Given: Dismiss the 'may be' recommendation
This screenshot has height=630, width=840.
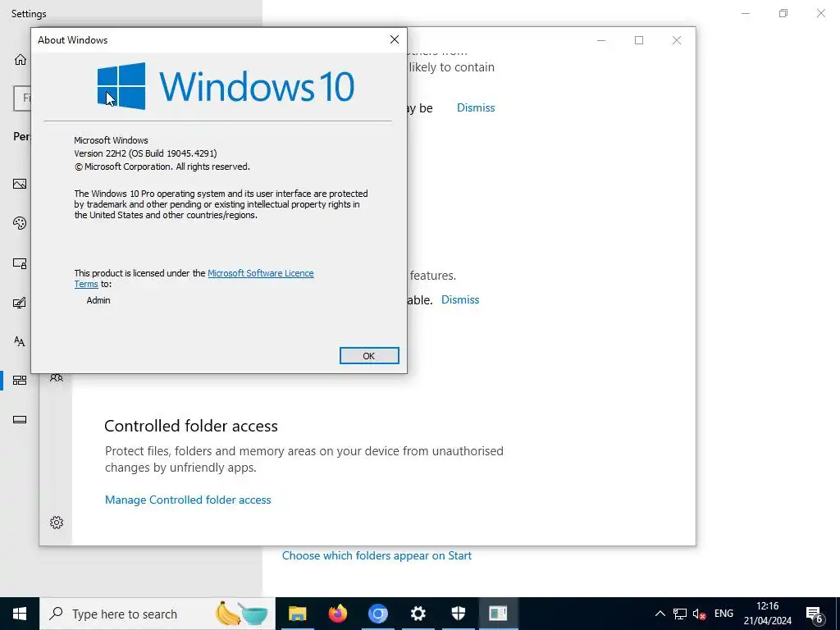Looking at the screenshot, I should pyautogui.click(x=476, y=107).
